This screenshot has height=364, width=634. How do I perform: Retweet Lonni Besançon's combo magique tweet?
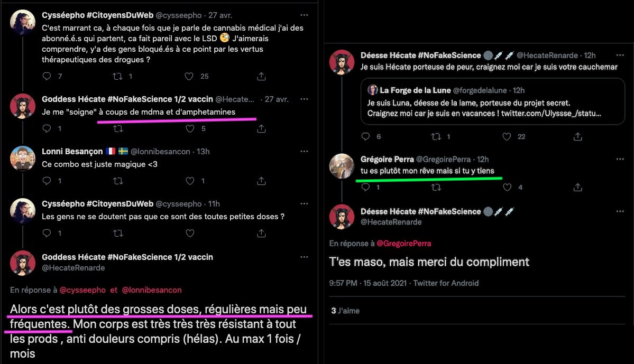tap(118, 181)
